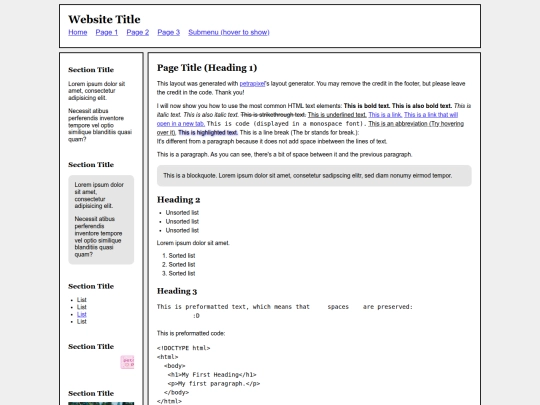The width and height of the screenshot is (540, 405).
Task: Click the blue List link in sidebar
Action: (82, 314)
